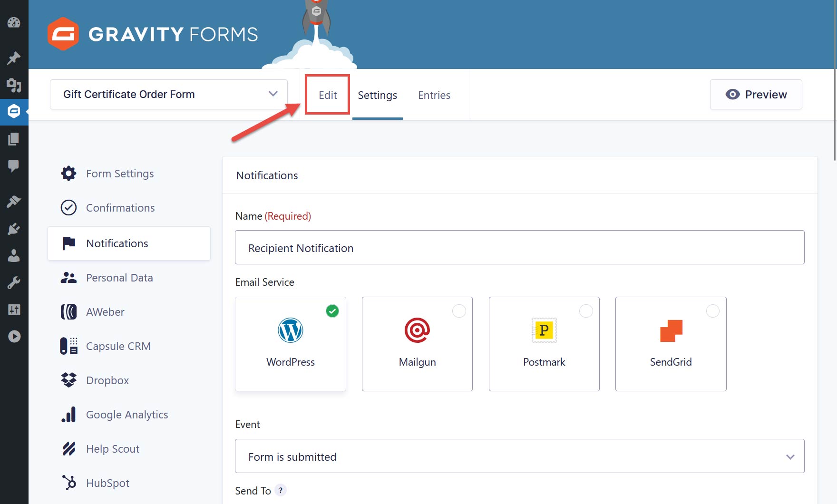Open the WordPress Dashboard sidebar icon
Screen dimensions: 837x504
pos(14,22)
